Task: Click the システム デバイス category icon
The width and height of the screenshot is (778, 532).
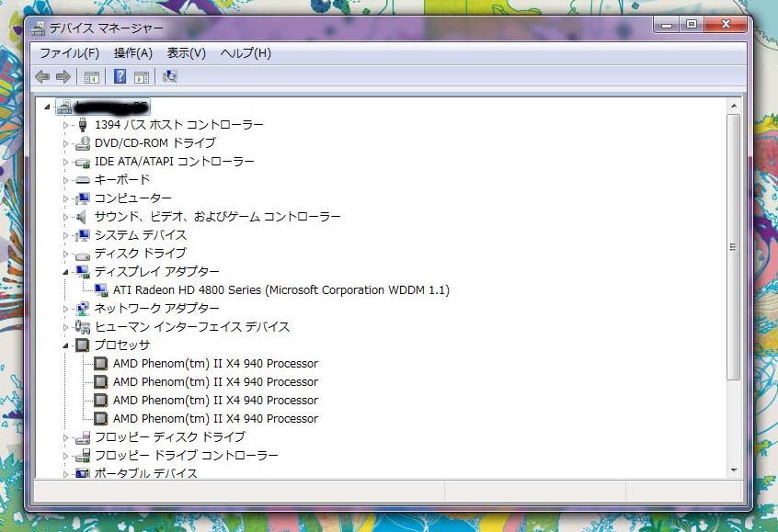Action: (83, 235)
